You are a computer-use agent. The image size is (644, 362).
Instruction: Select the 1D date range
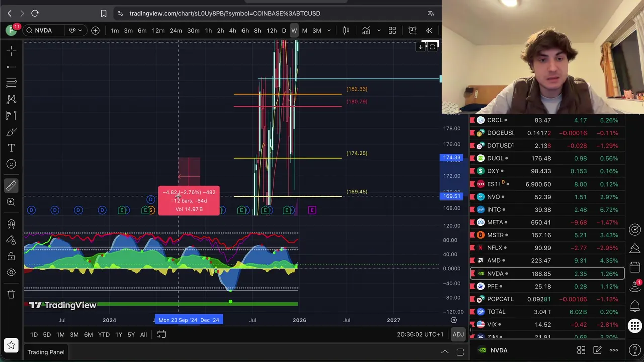34,335
